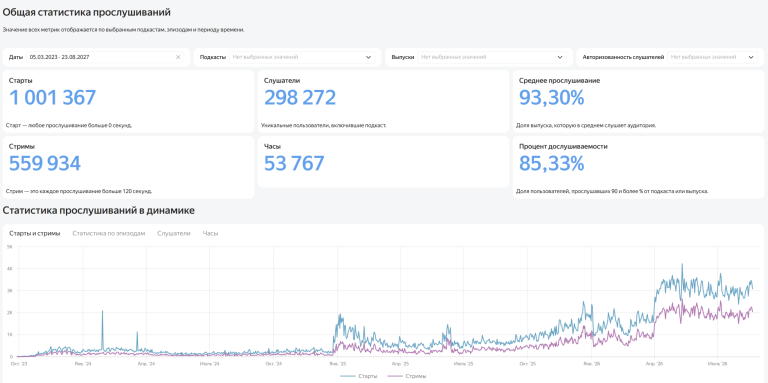Click the heading Общая статистика прослушиваний
Image resolution: width=768 pixels, height=383 pixels.
point(87,12)
